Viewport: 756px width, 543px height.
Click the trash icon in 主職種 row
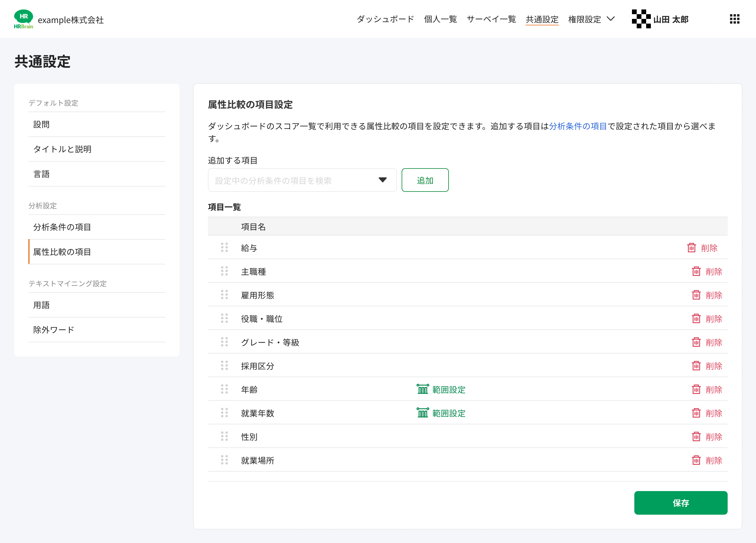coord(696,271)
